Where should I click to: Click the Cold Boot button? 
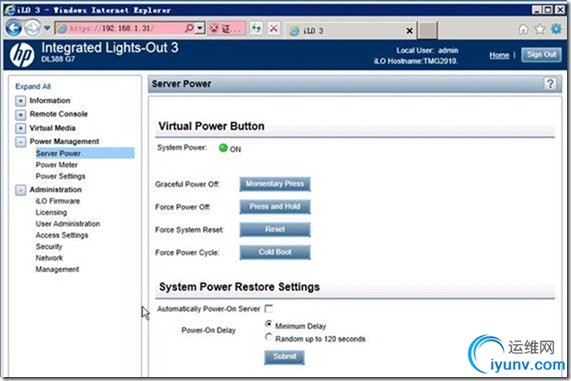(x=275, y=252)
